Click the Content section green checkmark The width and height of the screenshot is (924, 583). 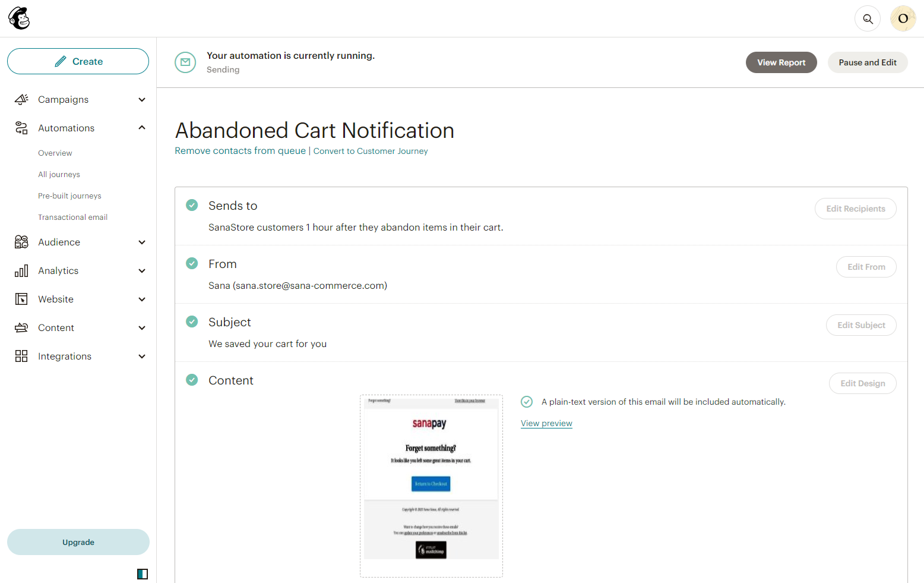coord(192,380)
